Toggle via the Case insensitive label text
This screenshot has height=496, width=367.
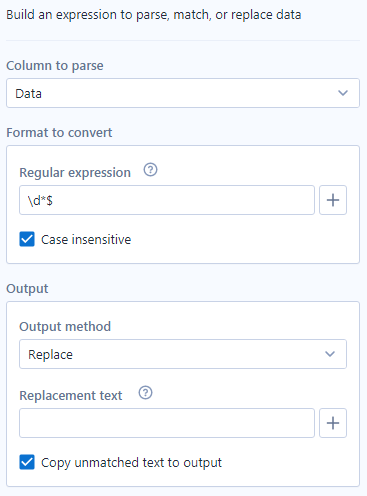coord(86,240)
